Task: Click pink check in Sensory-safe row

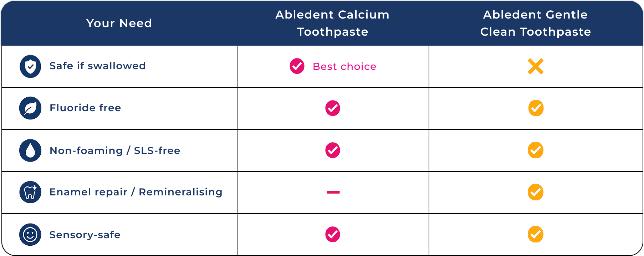Action: pyautogui.click(x=333, y=234)
